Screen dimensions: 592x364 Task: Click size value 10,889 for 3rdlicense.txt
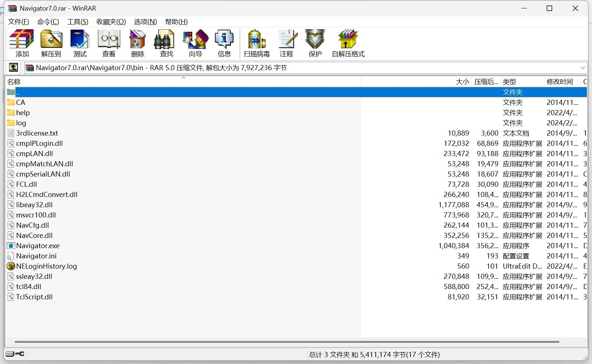tap(459, 133)
